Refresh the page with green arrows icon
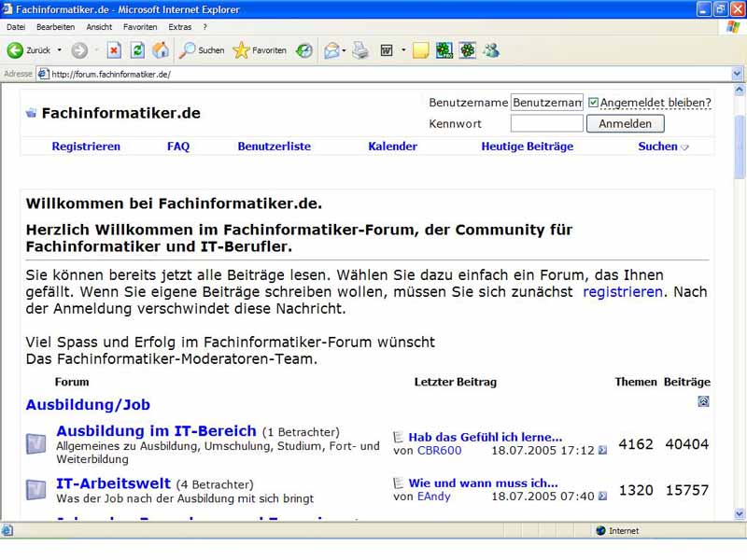Screen dimensions: 747x560 point(137,50)
